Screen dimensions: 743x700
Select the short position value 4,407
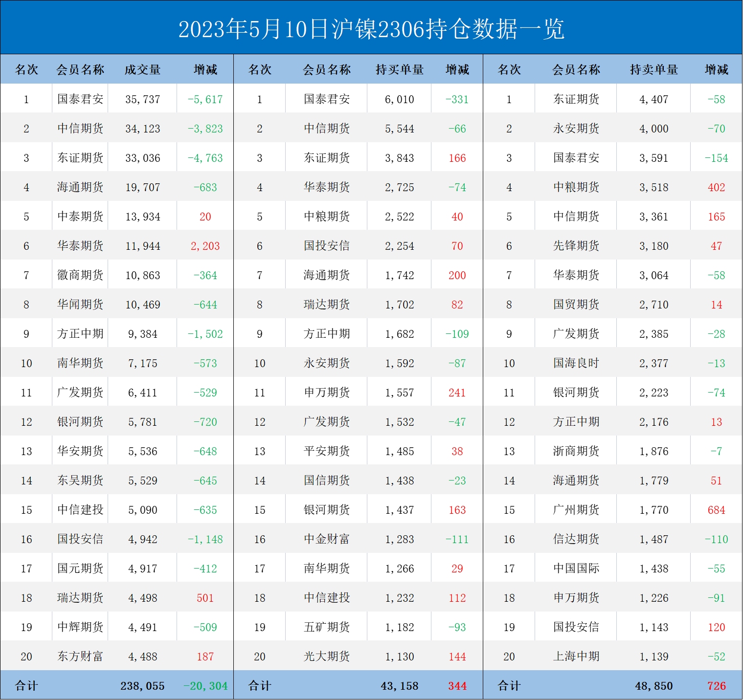click(x=653, y=99)
